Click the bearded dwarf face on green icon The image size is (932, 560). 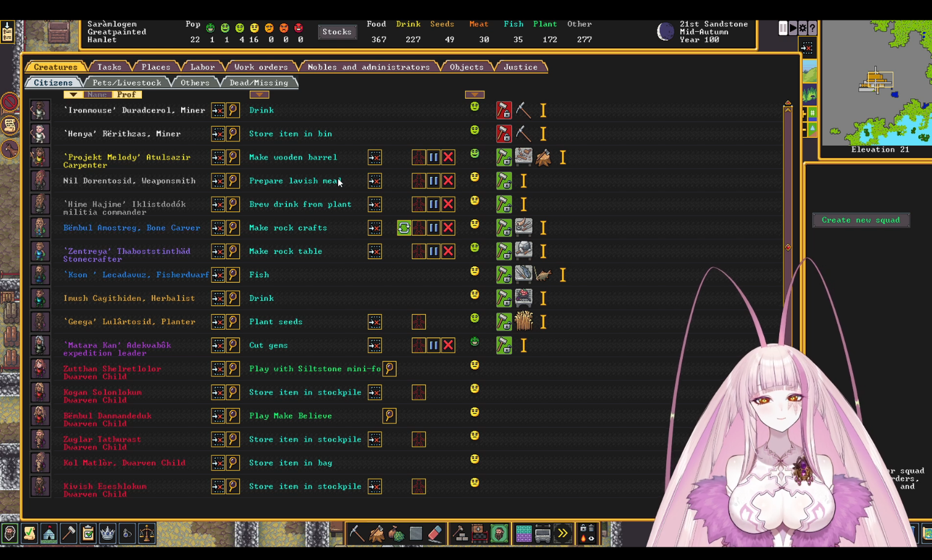(499, 533)
